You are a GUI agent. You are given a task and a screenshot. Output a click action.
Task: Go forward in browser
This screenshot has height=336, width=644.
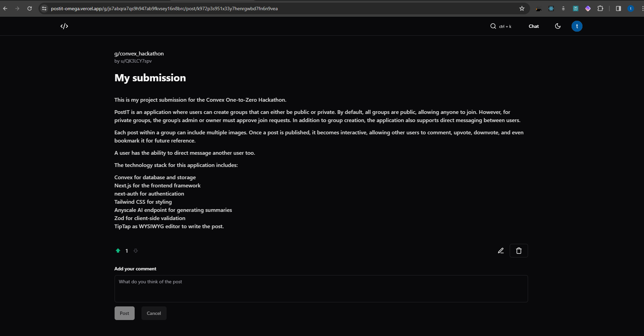[17, 9]
